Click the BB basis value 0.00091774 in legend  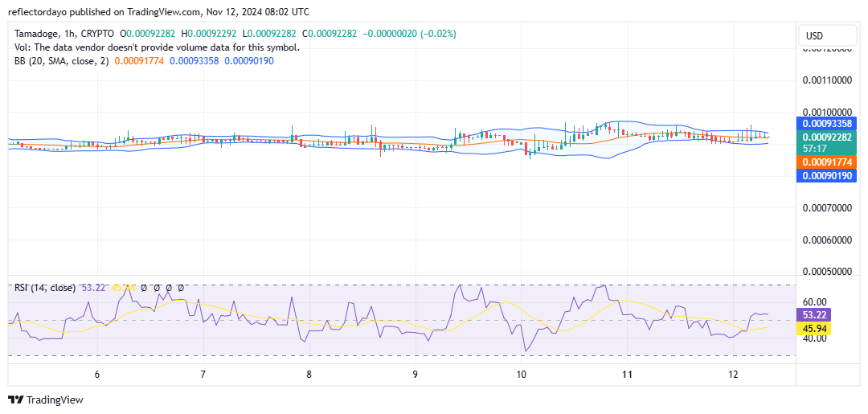pyautogui.click(x=139, y=61)
